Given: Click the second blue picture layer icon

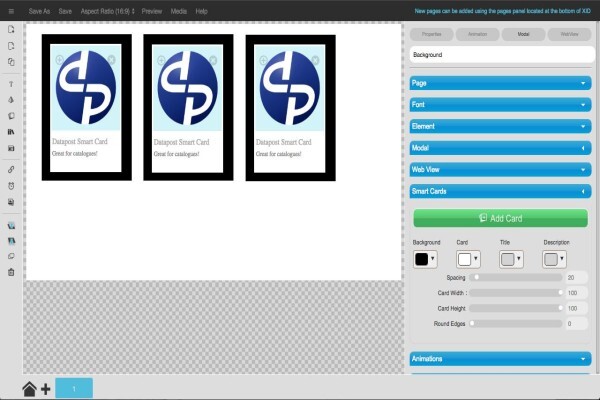Looking at the screenshot, I should 11,241.
